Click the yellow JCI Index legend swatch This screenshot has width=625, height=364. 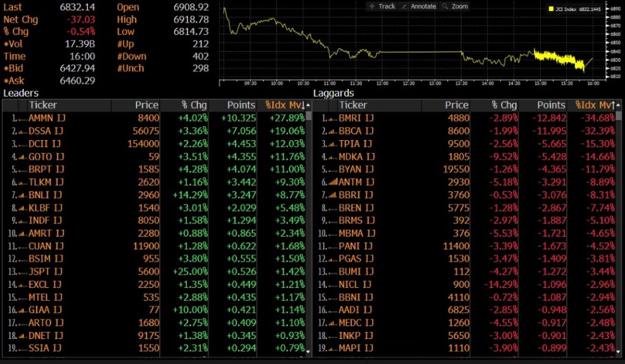point(551,9)
